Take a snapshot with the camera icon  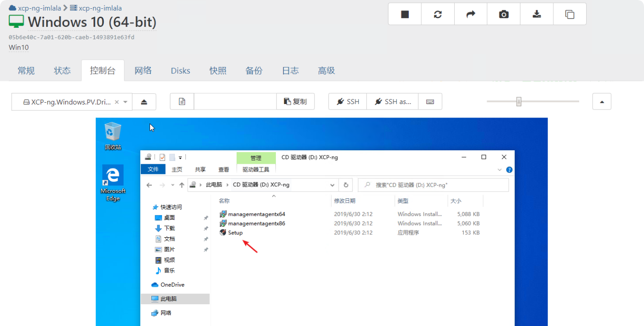(x=504, y=14)
